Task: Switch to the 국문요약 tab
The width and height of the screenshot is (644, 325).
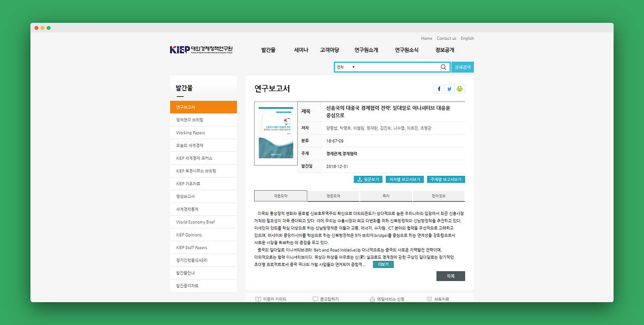Action: [280, 196]
